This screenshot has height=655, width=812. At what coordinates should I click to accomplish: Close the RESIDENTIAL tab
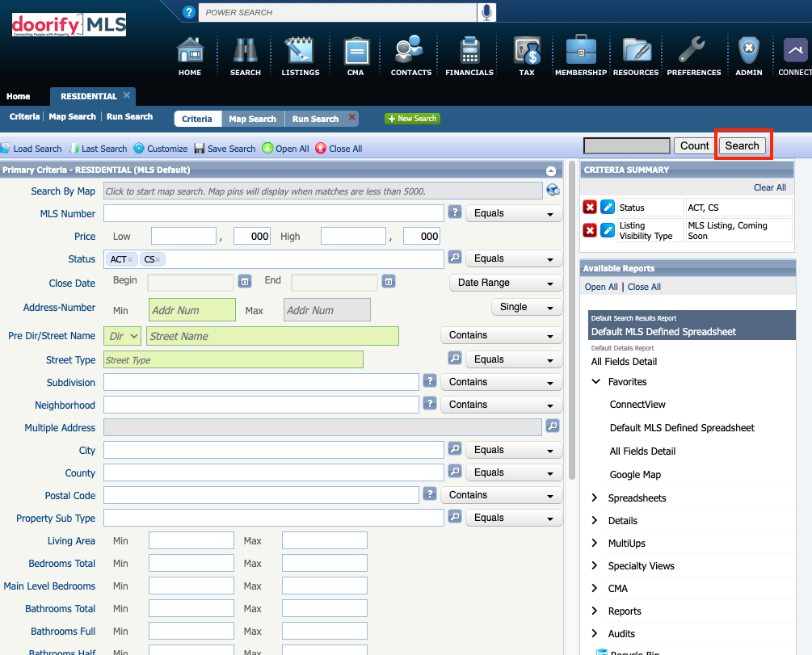(x=126, y=95)
